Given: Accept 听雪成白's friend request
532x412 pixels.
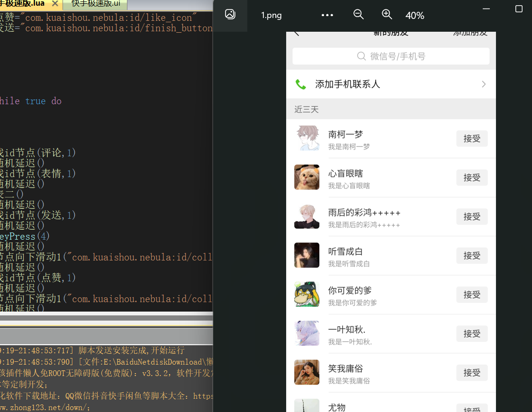Looking at the screenshot, I should point(472,255).
